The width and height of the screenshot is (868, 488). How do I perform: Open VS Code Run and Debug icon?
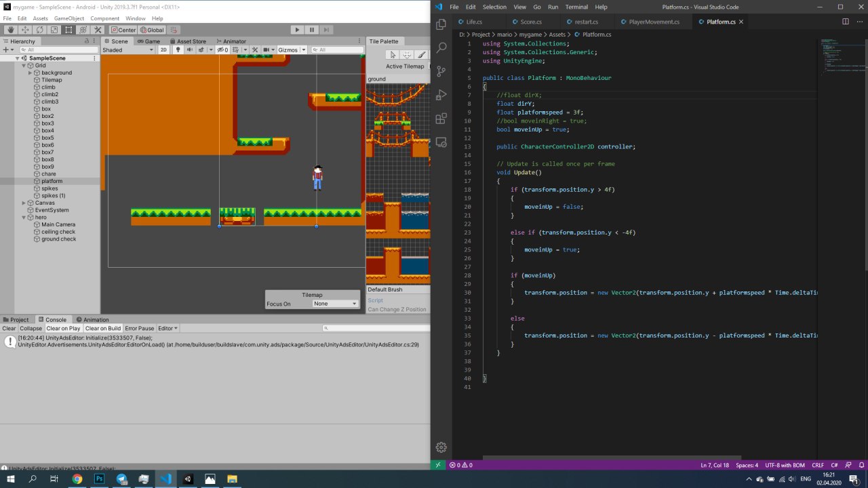pos(441,95)
